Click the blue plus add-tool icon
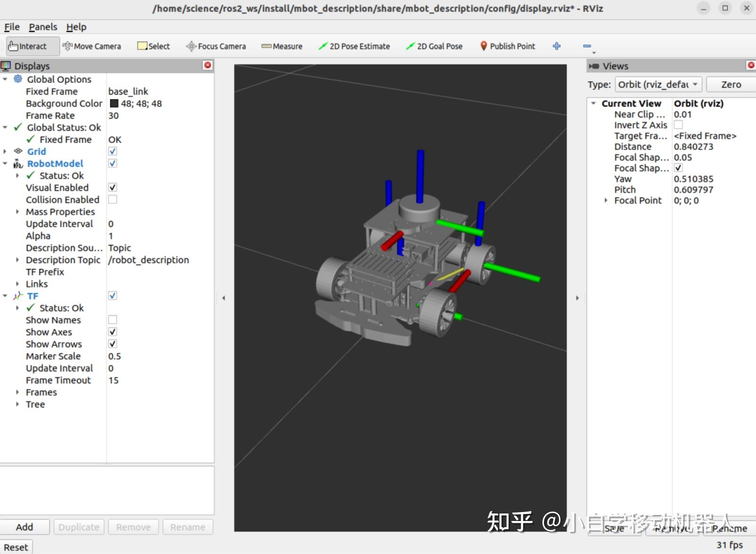Screen dimensions: 756x554 [557, 46]
